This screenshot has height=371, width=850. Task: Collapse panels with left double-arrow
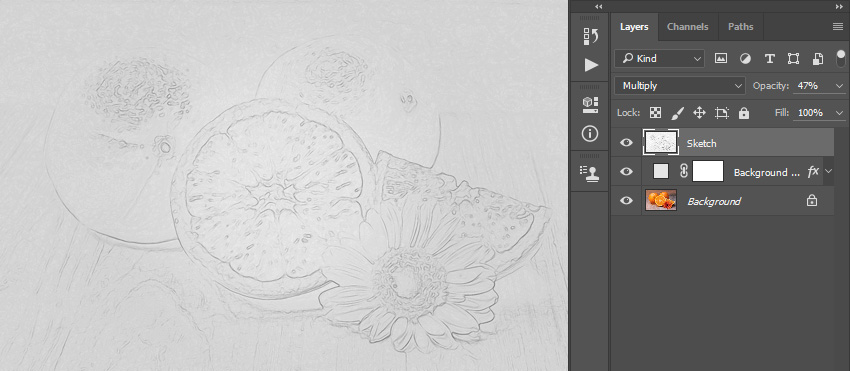(x=598, y=6)
